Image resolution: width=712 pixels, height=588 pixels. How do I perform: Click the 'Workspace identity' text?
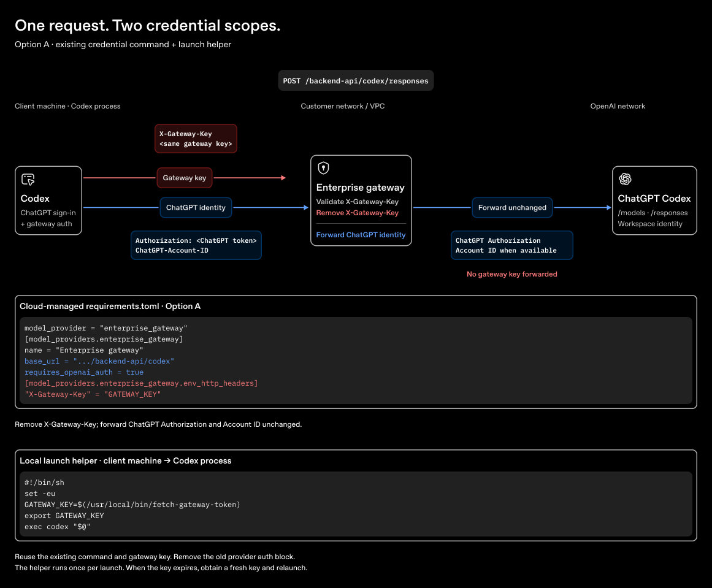[x=650, y=224]
